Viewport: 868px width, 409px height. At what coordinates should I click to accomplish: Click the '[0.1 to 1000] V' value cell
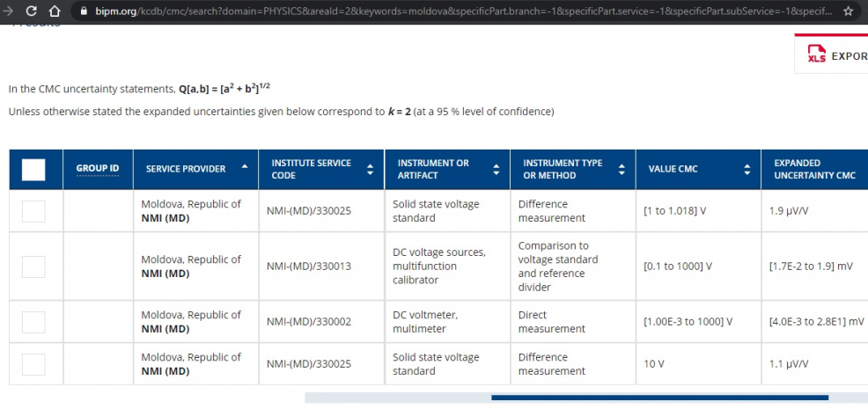699,267
